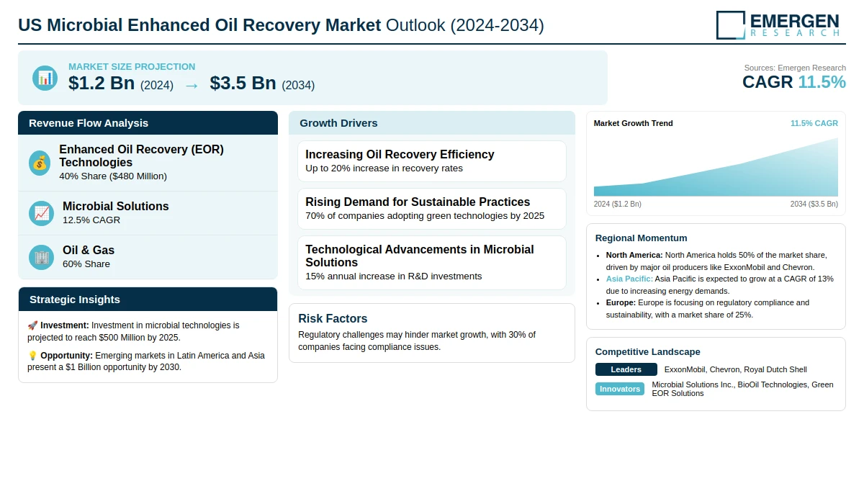Click the Leaders badge
This screenshot has width=864, height=504.
(x=626, y=369)
